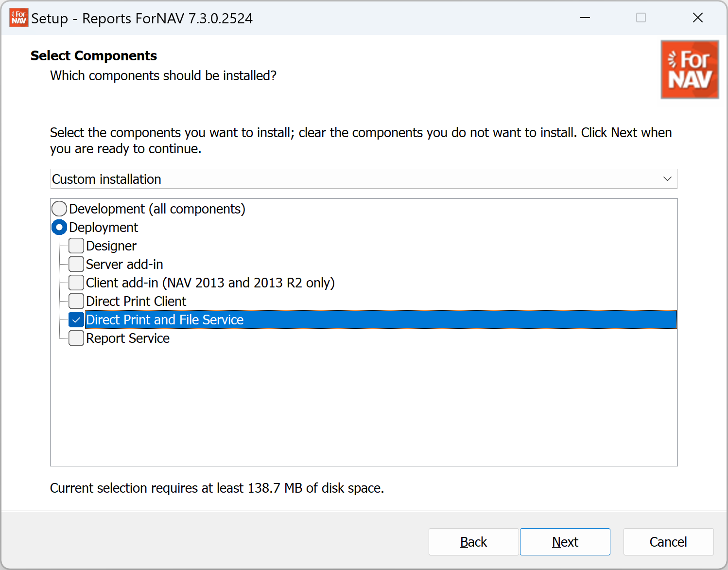Check the Direct Print Client checkbox
Image resolution: width=728 pixels, height=570 pixels.
point(76,301)
